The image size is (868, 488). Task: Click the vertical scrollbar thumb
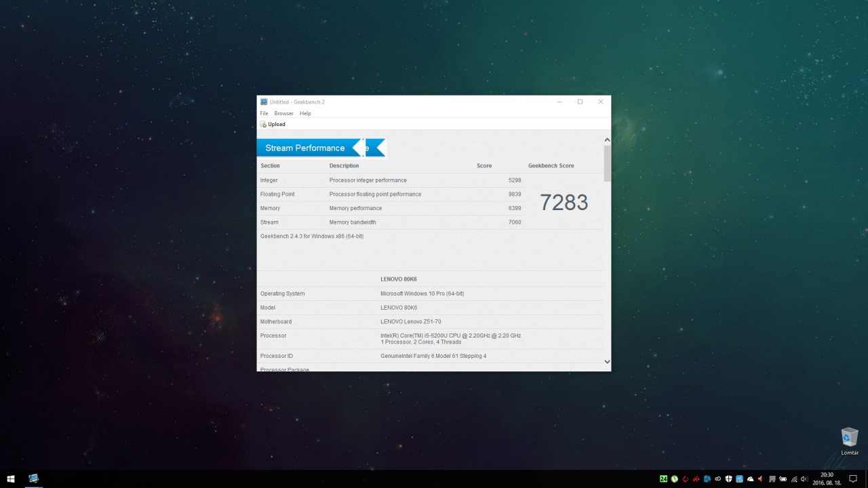[607, 163]
